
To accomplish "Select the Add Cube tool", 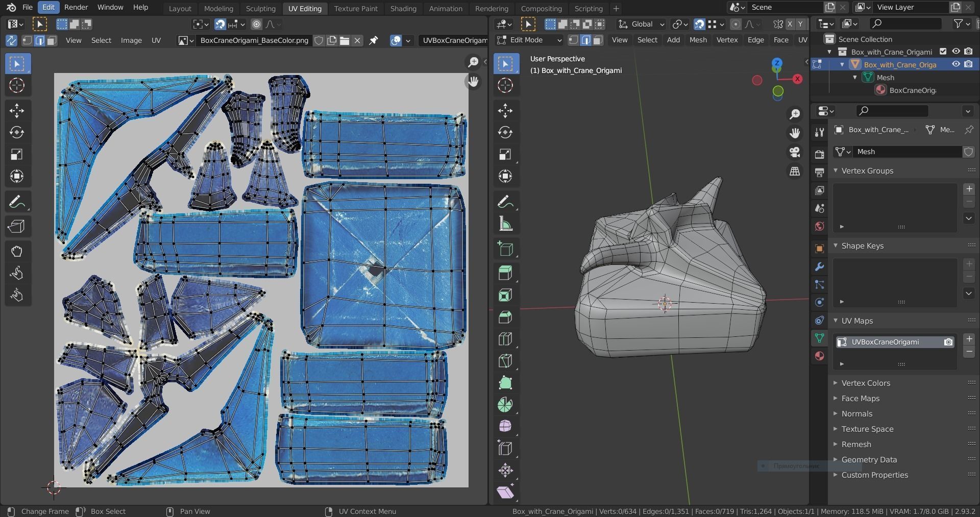I will pos(505,249).
